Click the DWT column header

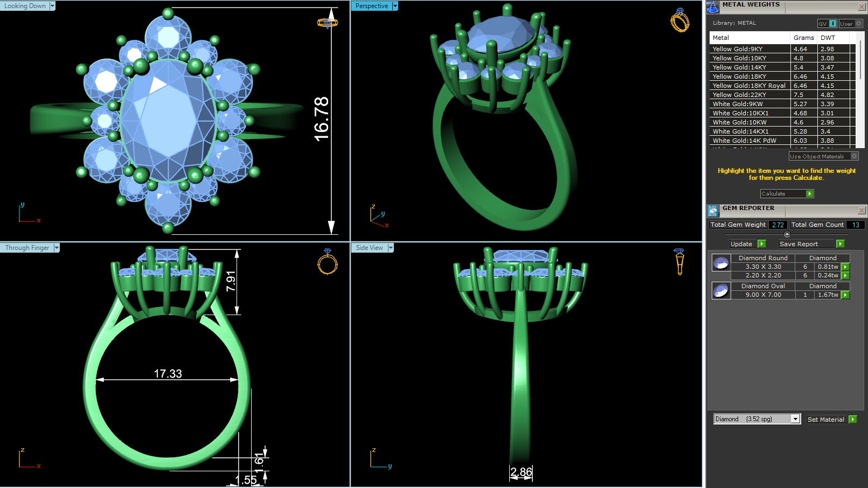click(833, 38)
